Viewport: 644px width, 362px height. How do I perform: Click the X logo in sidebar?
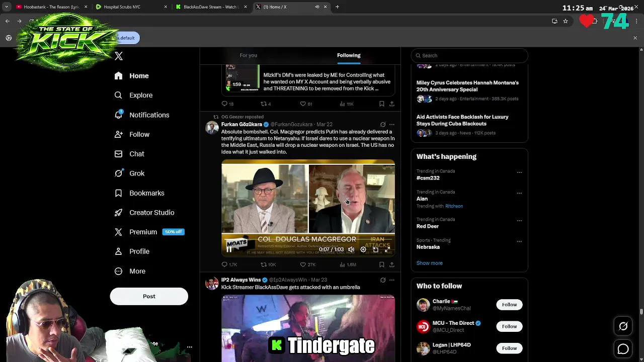click(119, 56)
